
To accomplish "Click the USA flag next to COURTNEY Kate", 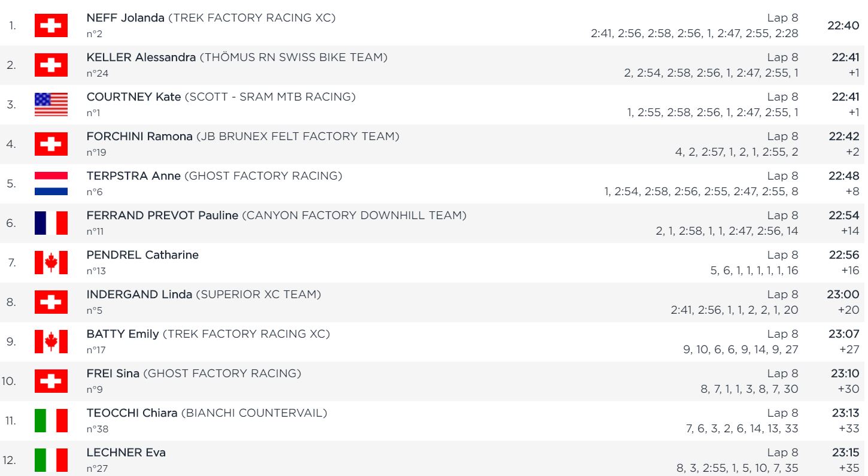I will pos(51,105).
